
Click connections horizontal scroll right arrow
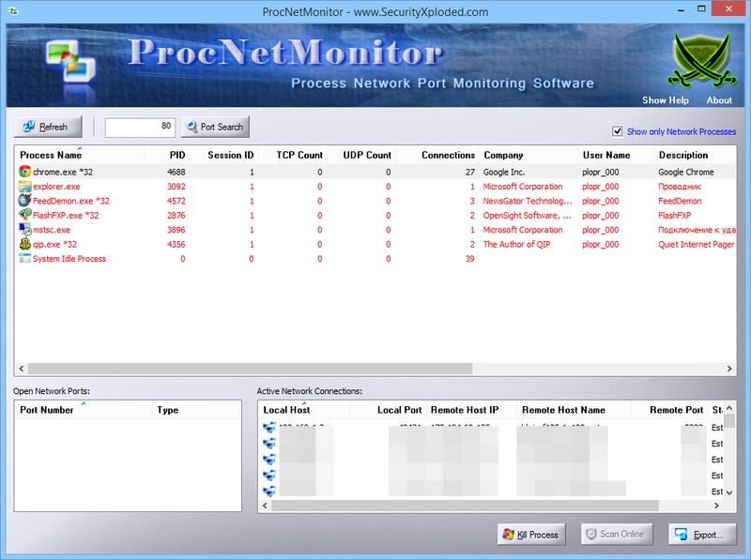pos(716,506)
